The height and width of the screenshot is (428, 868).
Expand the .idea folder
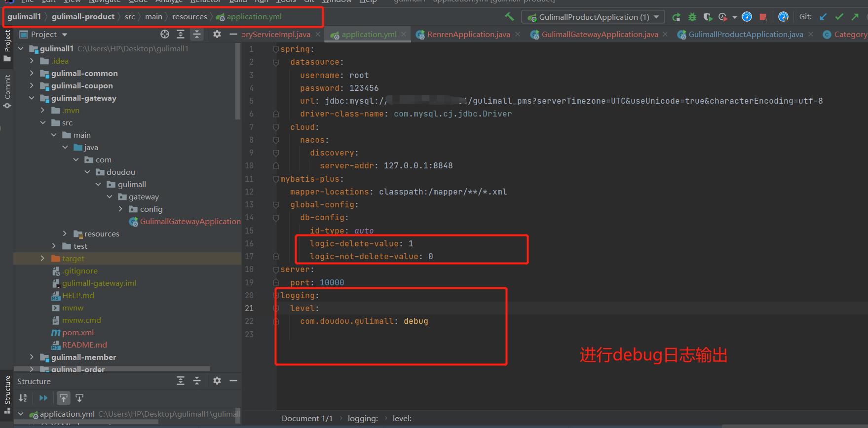(32, 61)
